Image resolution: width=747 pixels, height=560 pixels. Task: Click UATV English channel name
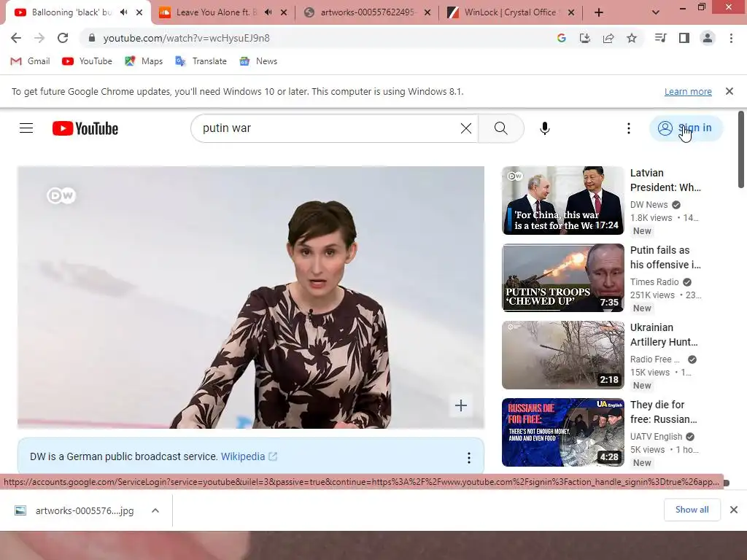pyautogui.click(x=656, y=437)
